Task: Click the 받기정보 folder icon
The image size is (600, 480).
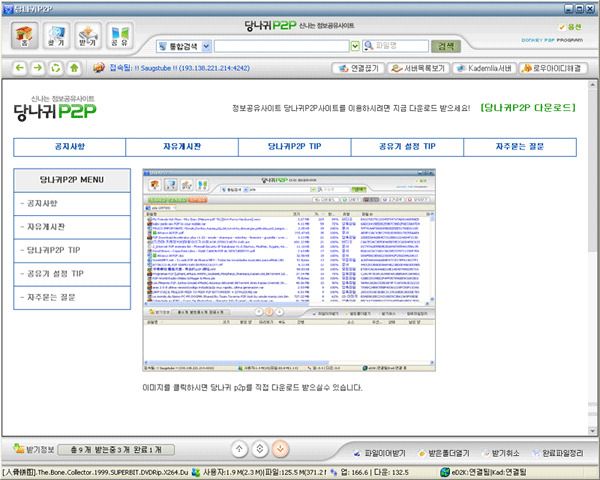Action: [x=18, y=448]
